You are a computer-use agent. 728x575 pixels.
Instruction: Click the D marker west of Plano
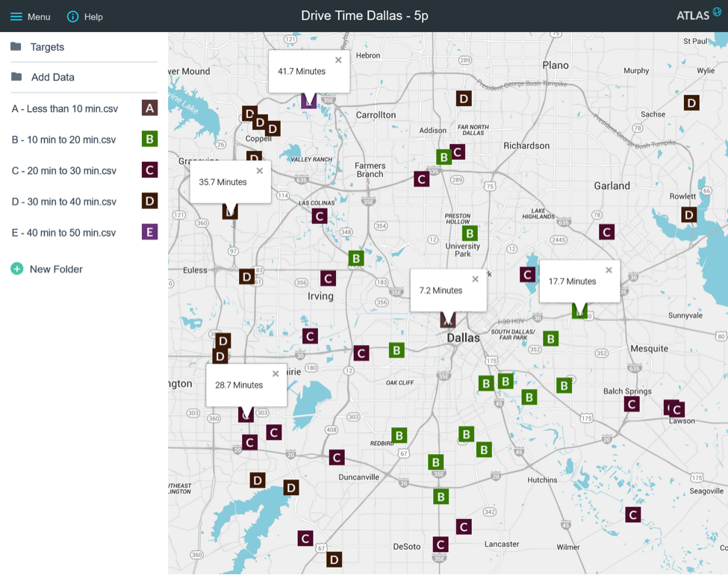(464, 99)
